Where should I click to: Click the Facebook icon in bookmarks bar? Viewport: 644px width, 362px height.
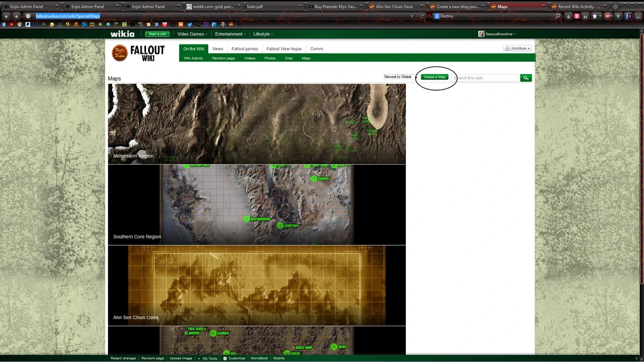[3, 24]
